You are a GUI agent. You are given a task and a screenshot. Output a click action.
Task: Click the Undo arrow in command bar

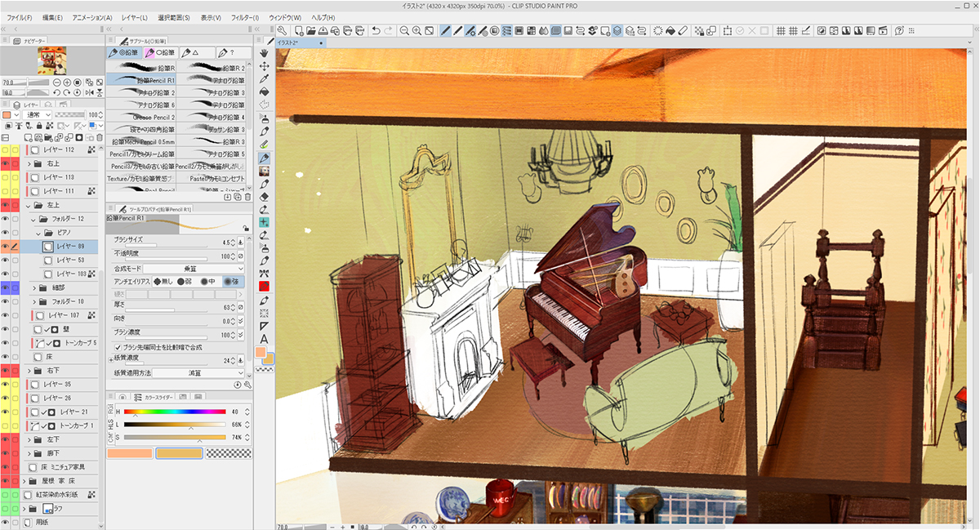pos(375,31)
